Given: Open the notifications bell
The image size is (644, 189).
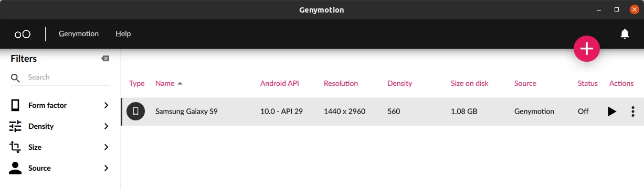Looking at the screenshot, I should (x=625, y=34).
